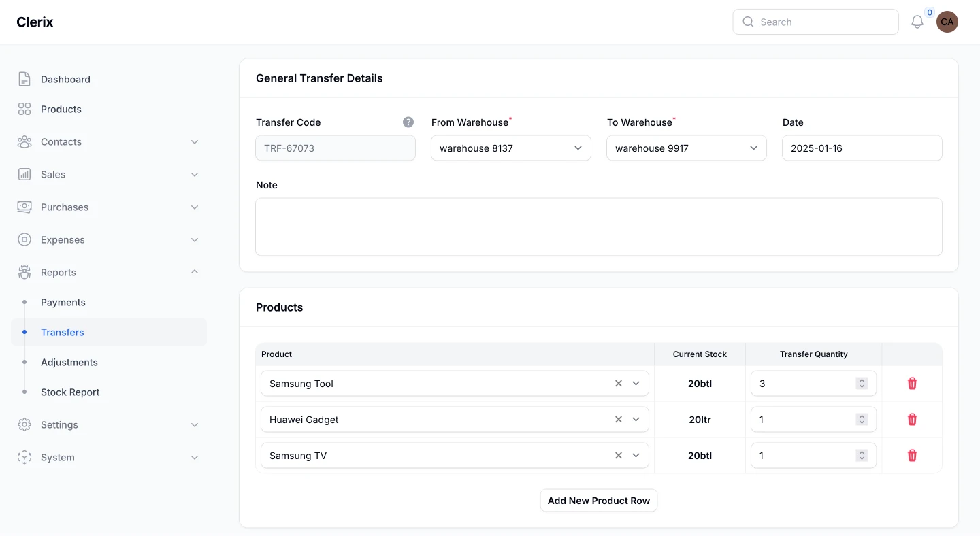The image size is (980, 536).
Task: Click the Current Stock column header
Action: click(x=700, y=354)
